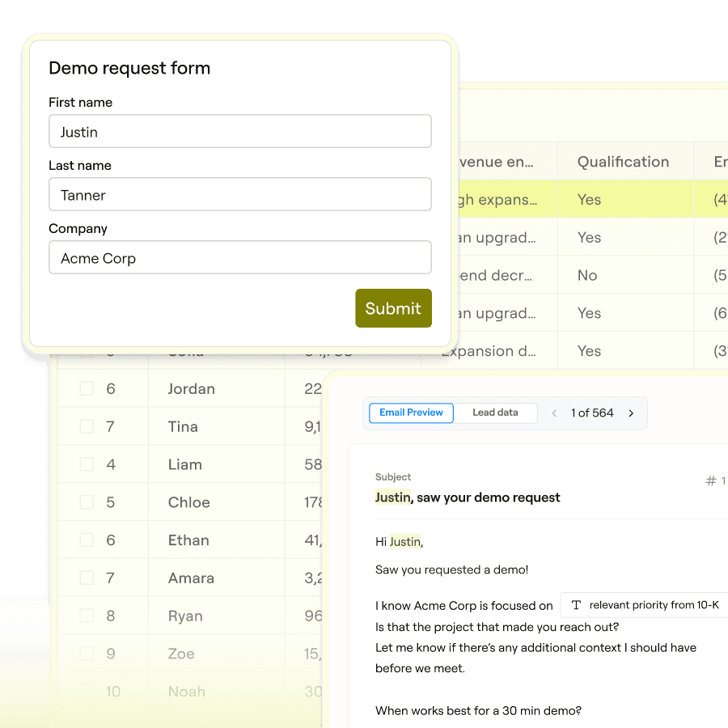Tick the checkbox in Jordan's row
Viewport: 728px width, 728px height.
pos(87,388)
